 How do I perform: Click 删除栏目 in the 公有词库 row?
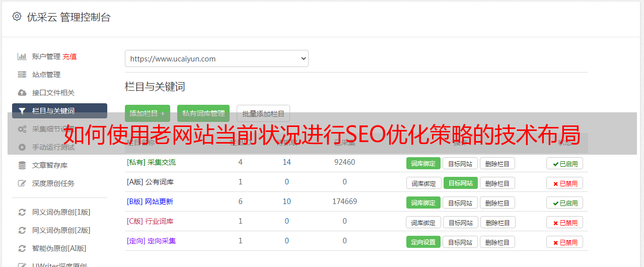coord(497,183)
